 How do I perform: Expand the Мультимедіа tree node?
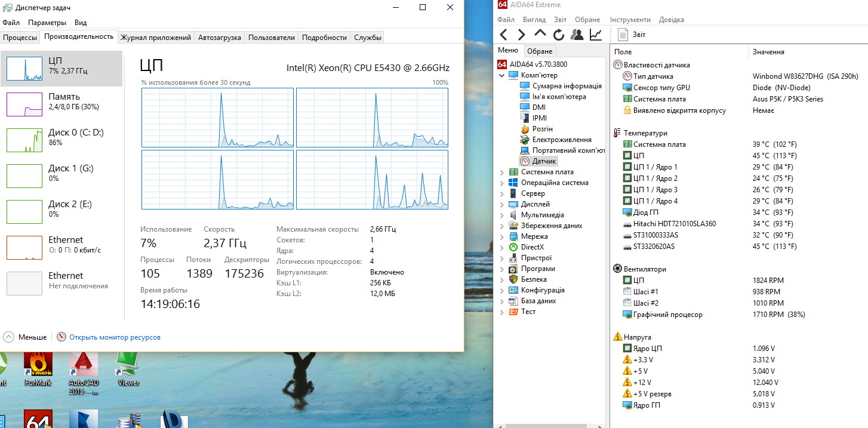point(501,215)
